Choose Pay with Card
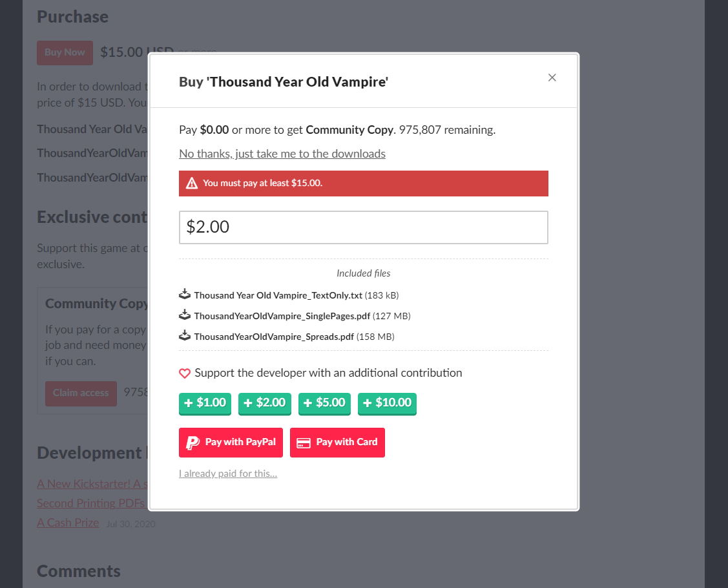728x588 pixels. click(338, 443)
